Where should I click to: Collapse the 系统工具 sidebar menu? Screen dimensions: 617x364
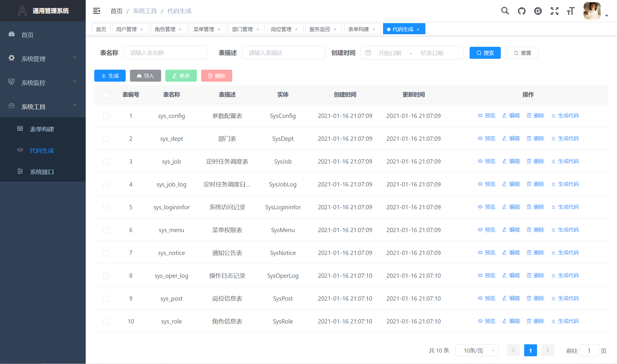43,106
